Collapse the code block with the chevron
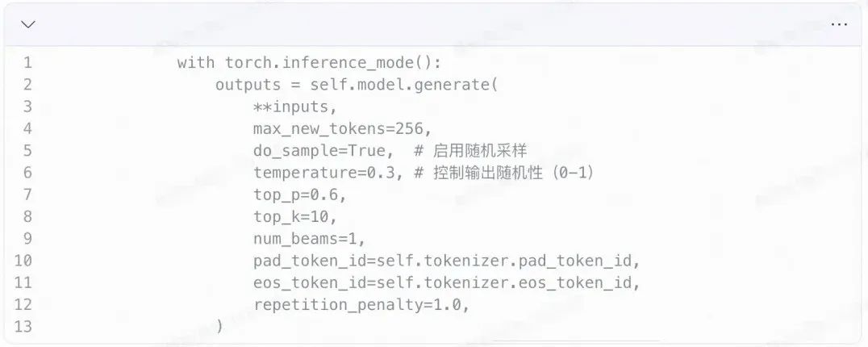 28,24
